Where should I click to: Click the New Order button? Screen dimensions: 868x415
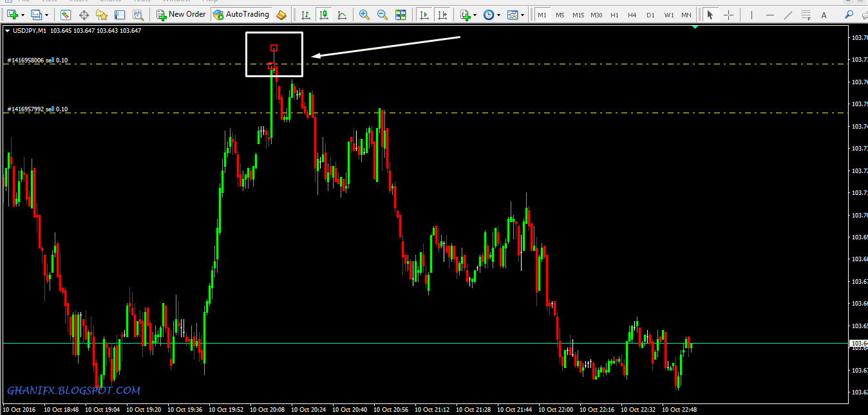point(181,14)
